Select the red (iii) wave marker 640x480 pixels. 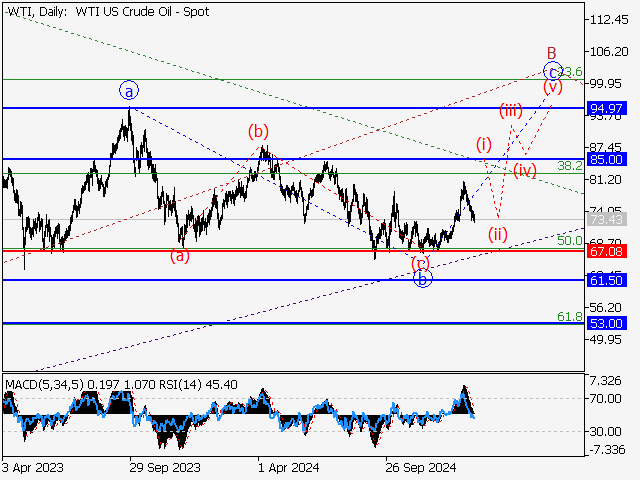click(511, 110)
